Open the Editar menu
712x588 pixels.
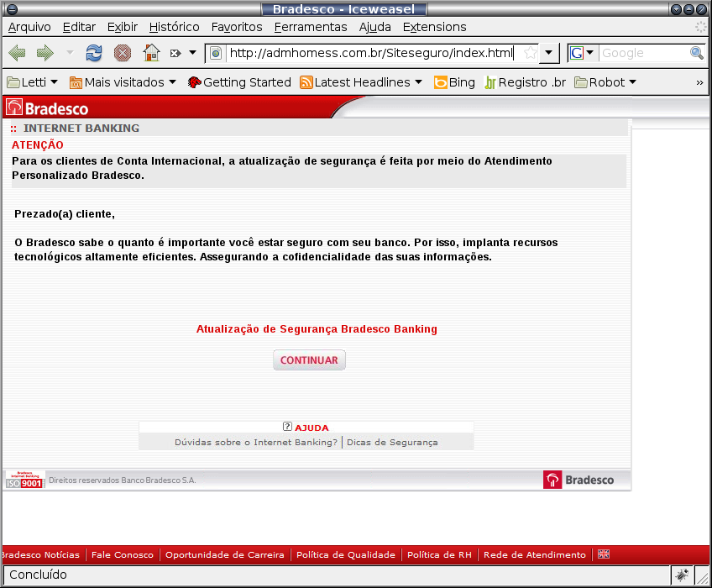(79, 27)
